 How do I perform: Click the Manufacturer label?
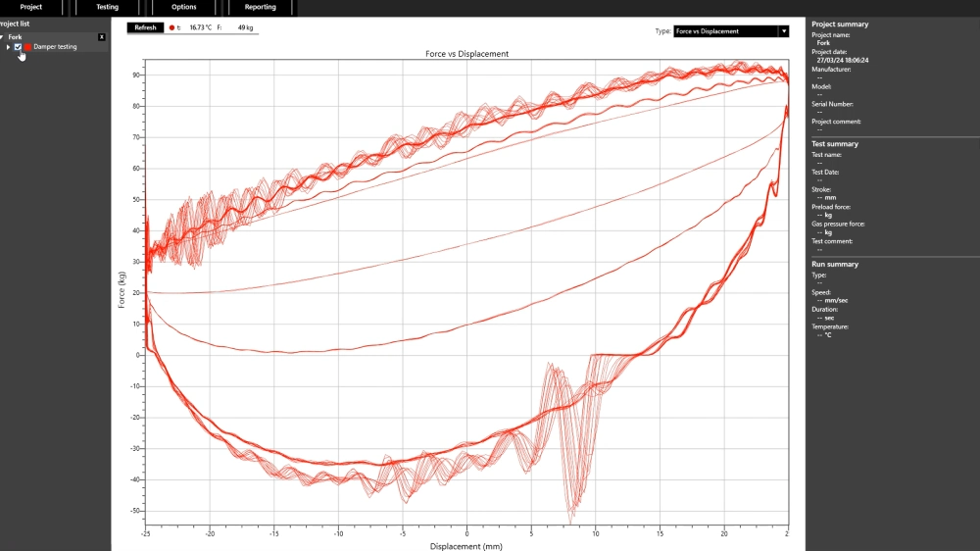point(831,70)
